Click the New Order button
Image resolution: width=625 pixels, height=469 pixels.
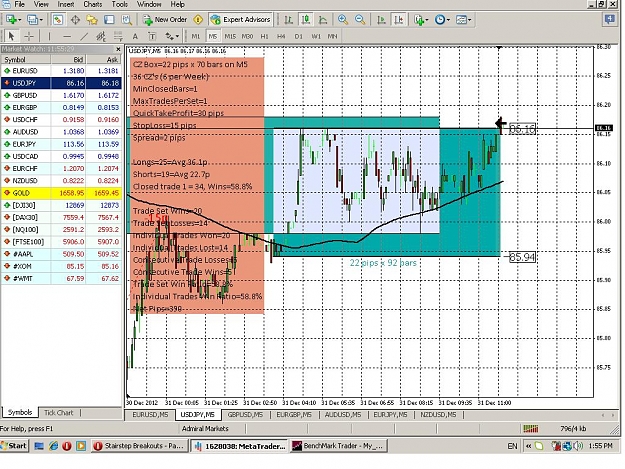165,20
